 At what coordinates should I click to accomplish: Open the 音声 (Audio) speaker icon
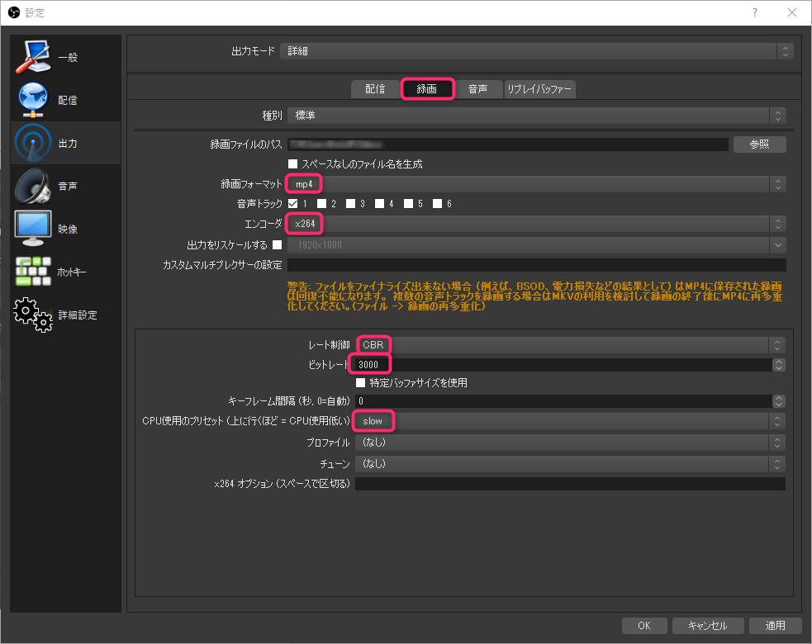(34, 186)
